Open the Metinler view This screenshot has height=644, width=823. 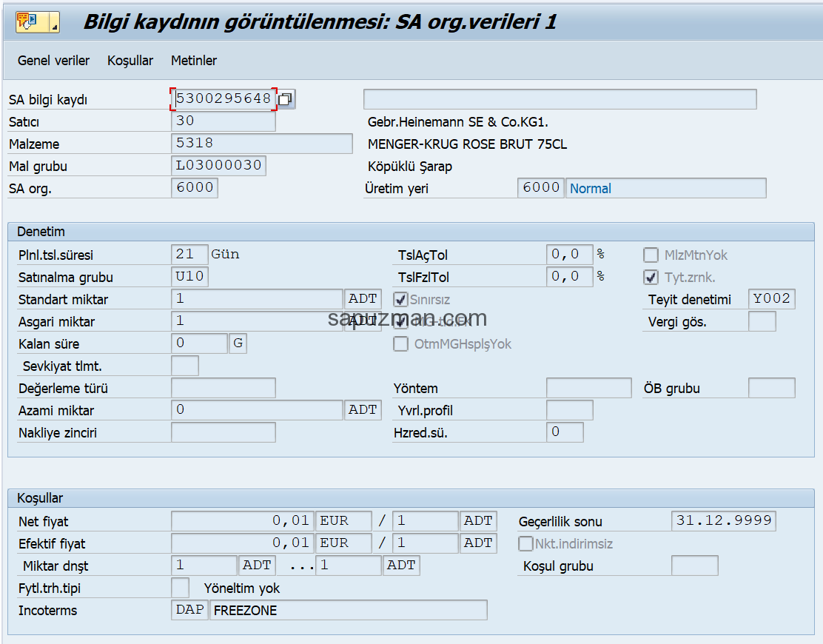pyautogui.click(x=193, y=60)
